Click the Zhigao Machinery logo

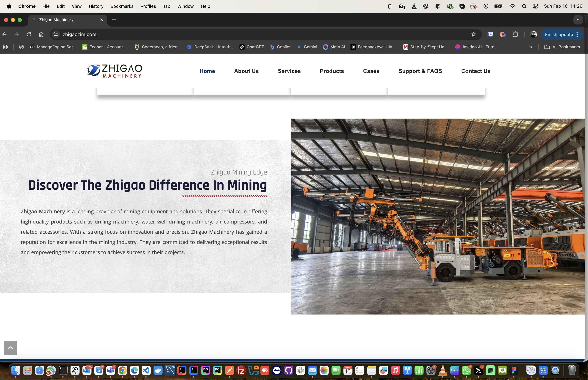(115, 71)
